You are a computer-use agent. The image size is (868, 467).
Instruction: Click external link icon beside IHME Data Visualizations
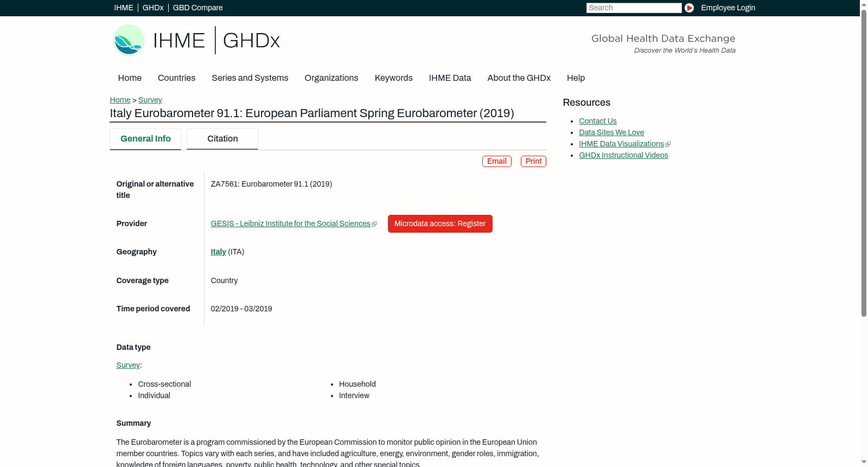668,144
